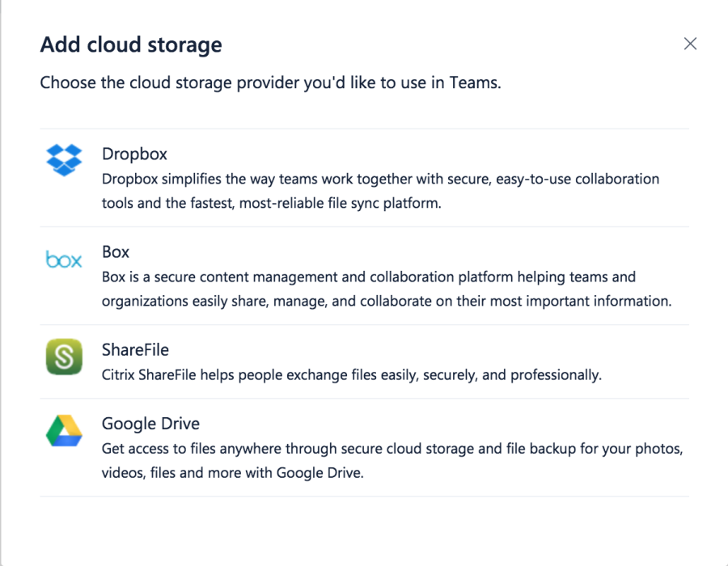
Task: Click the green ShareFile logo icon
Action: [x=64, y=357]
